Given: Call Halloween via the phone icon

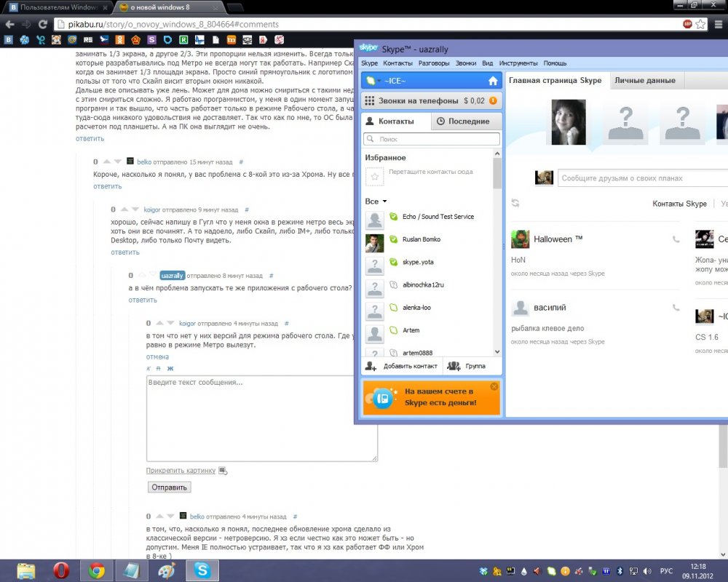Looking at the screenshot, I should click(x=676, y=239).
